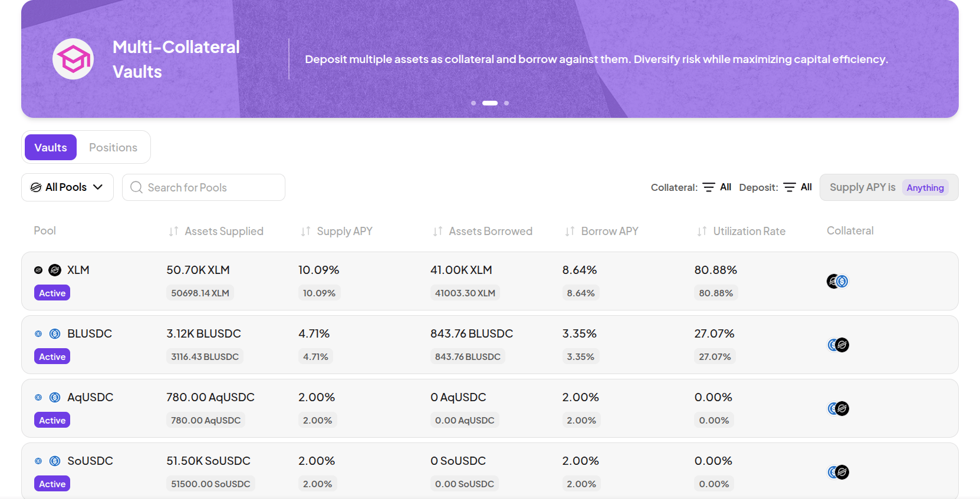Click the small pool badge icon before XLM
The width and height of the screenshot is (980, 499).
(x=38, y=270)
